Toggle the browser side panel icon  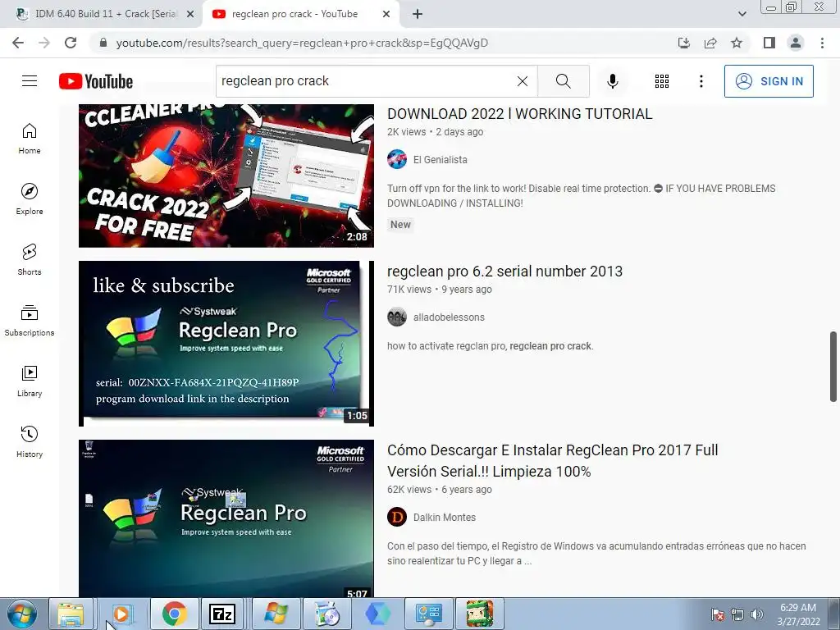pyautogui.click(x=769, y=43)
